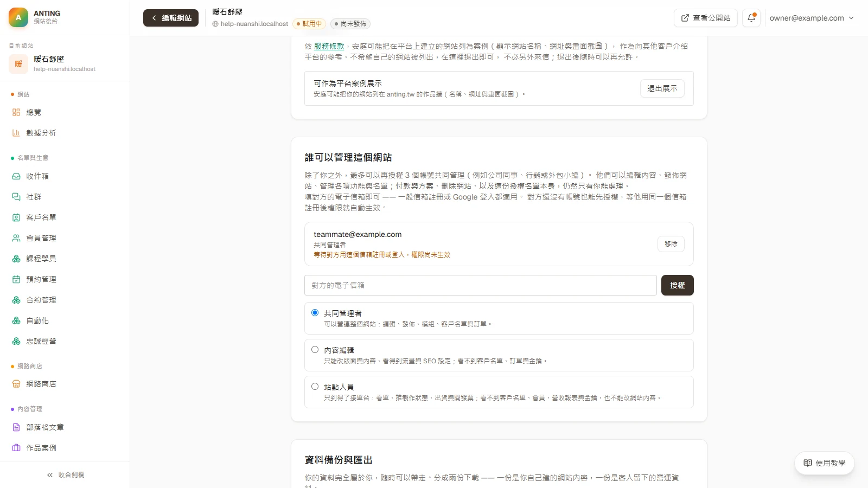Open the 使用教學 tutorial button
The width and height of the screenshot is (868, 488).
(825, 463)
